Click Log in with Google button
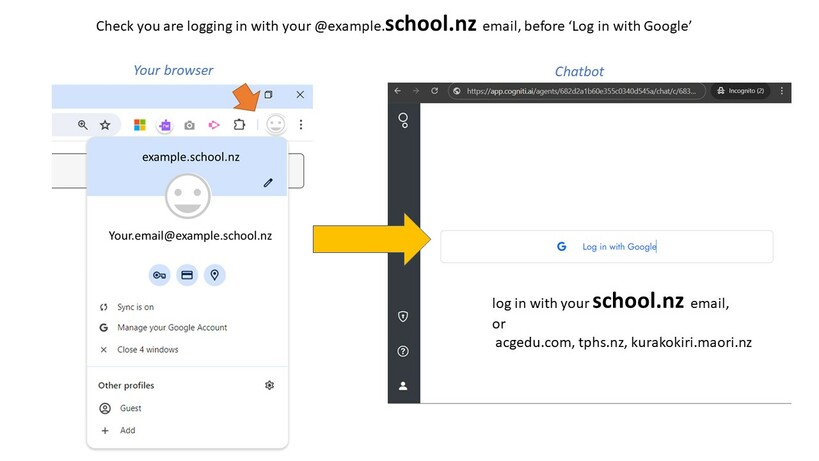819x461 pixels. 606,246
